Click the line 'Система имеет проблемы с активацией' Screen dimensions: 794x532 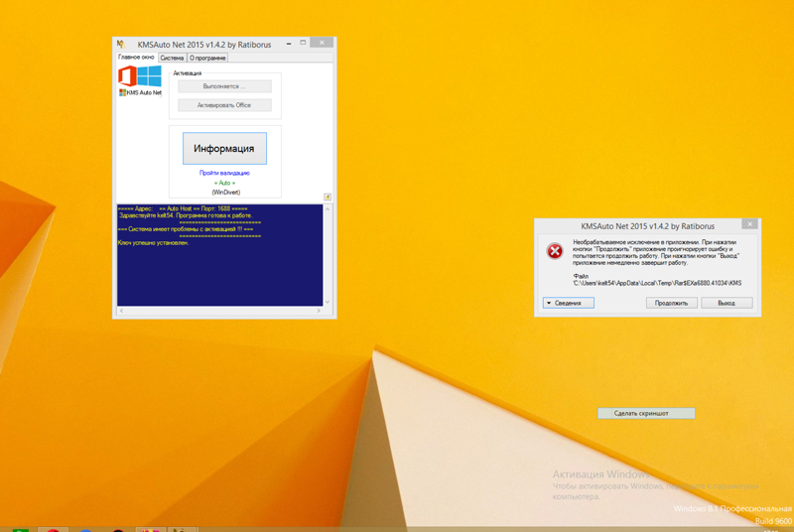186,229
